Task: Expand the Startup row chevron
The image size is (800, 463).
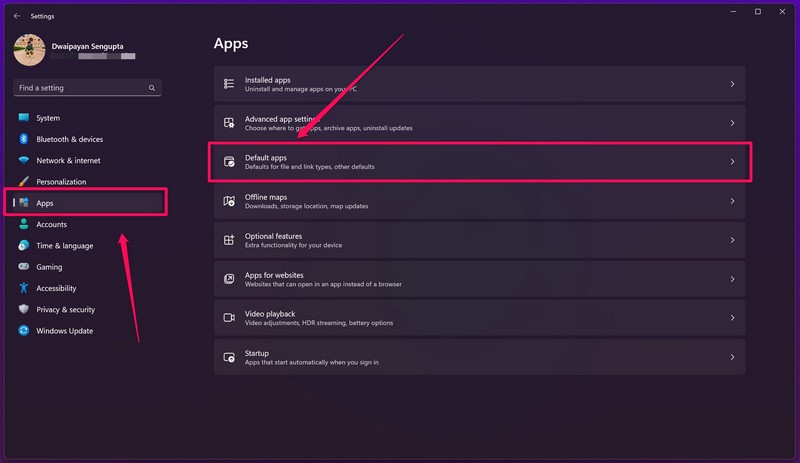Action: [732, 357]
